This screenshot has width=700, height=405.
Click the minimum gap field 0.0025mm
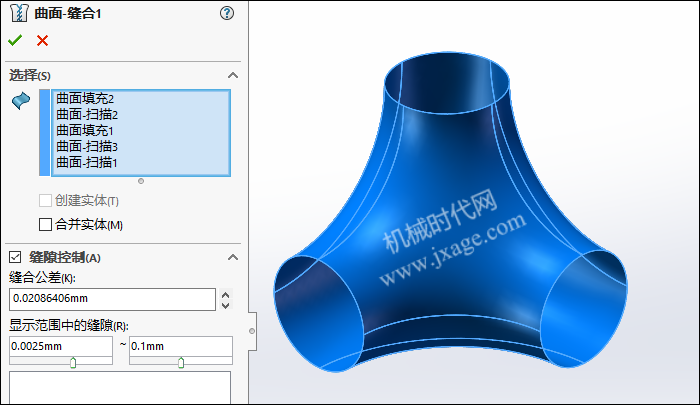click(x=61, y=347)
